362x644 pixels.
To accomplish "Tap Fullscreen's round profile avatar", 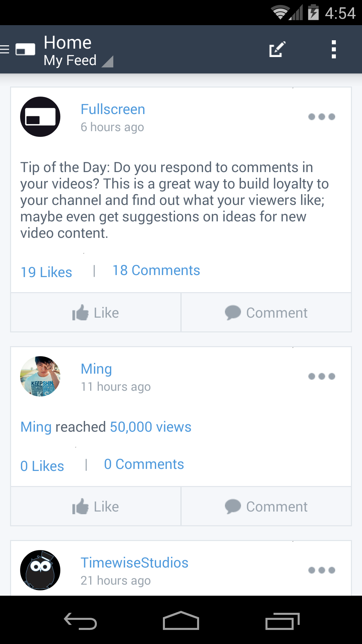I will click(x=40, y=117).
